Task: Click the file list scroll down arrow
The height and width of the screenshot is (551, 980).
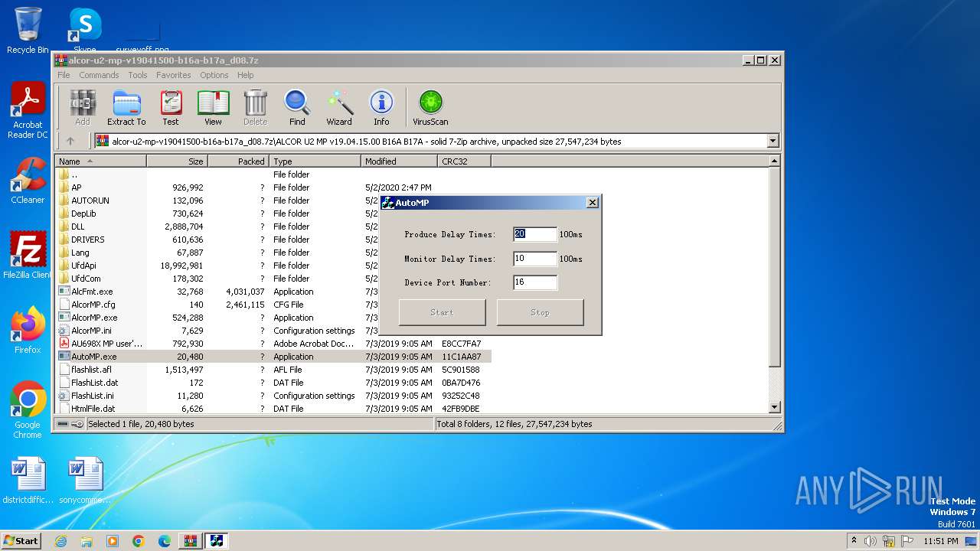Action: [x=774, y=408]
